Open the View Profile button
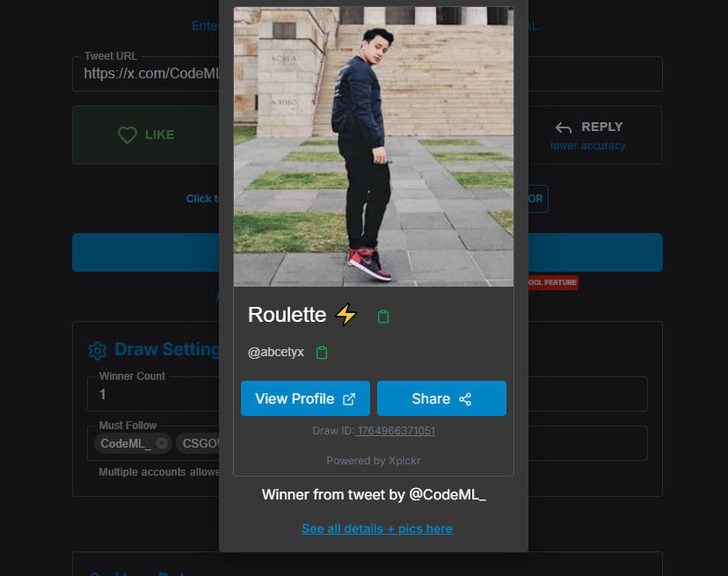The width and height of the screenshot is (728, 576). 305,398
